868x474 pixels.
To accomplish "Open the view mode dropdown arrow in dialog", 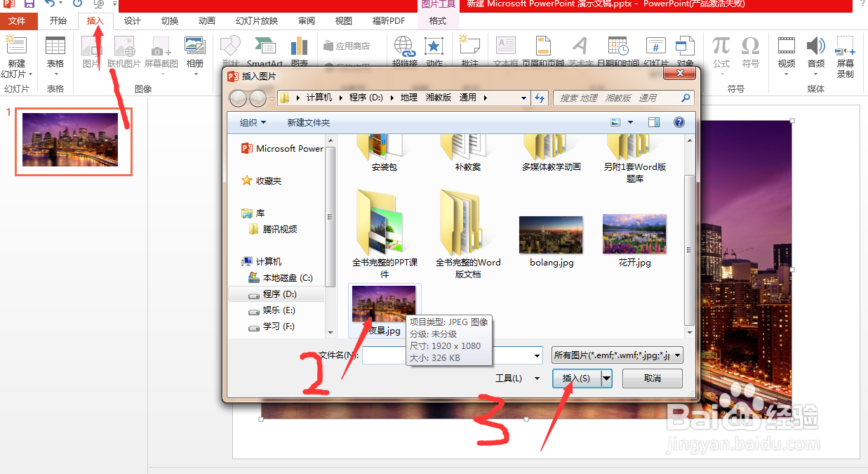I will tap(630, 122).
